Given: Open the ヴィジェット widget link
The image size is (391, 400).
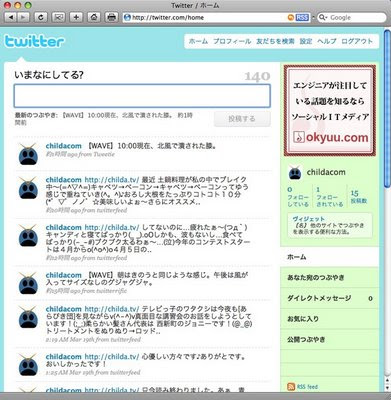Looking at the screenshot, I should point(308,219).
